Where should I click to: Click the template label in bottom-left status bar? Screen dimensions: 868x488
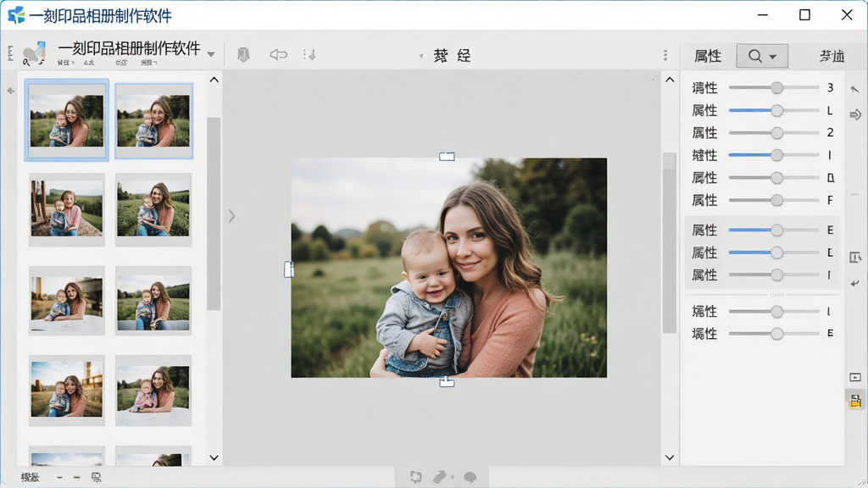[x=30, y=477]
